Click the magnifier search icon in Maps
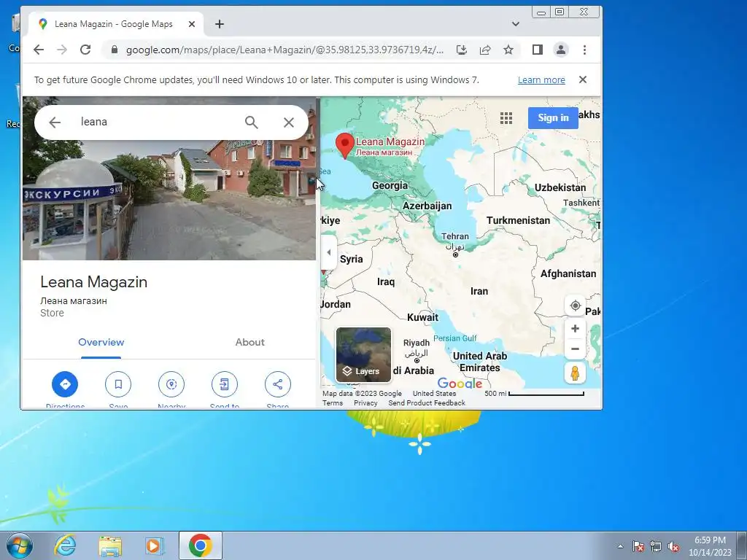The width and height of the screenshot is (747, 560). (x=252, y=122)
